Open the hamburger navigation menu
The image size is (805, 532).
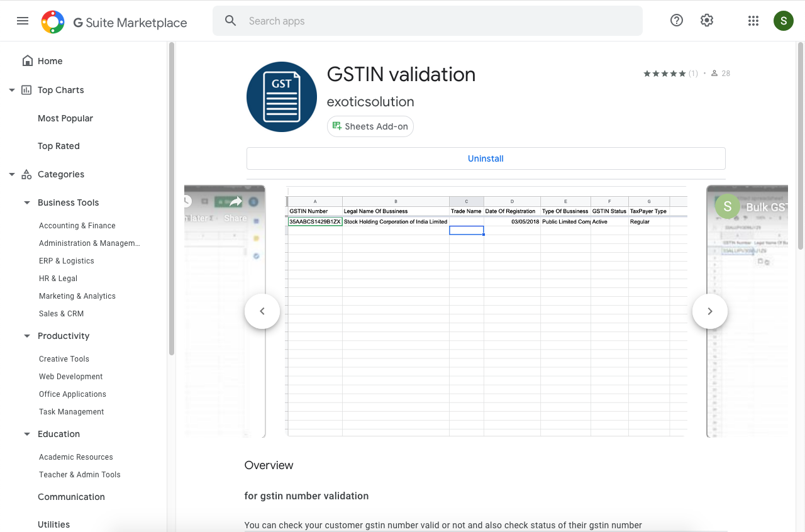23,20
